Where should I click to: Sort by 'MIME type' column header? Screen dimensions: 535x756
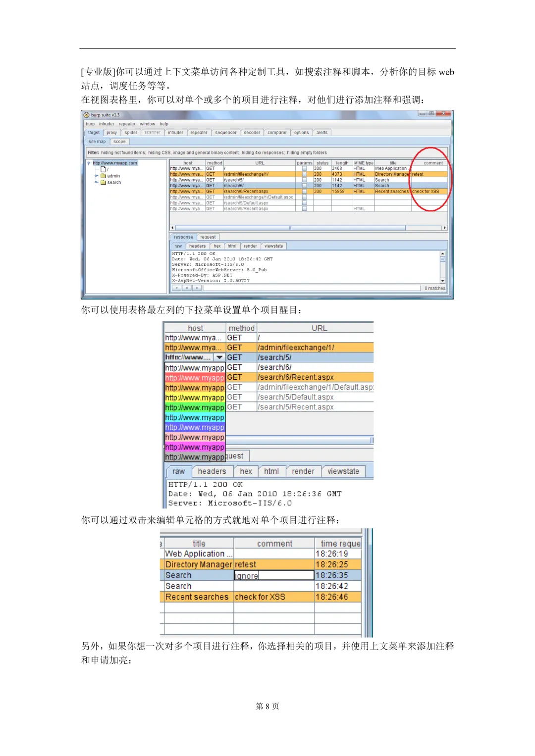pos(364,163)
